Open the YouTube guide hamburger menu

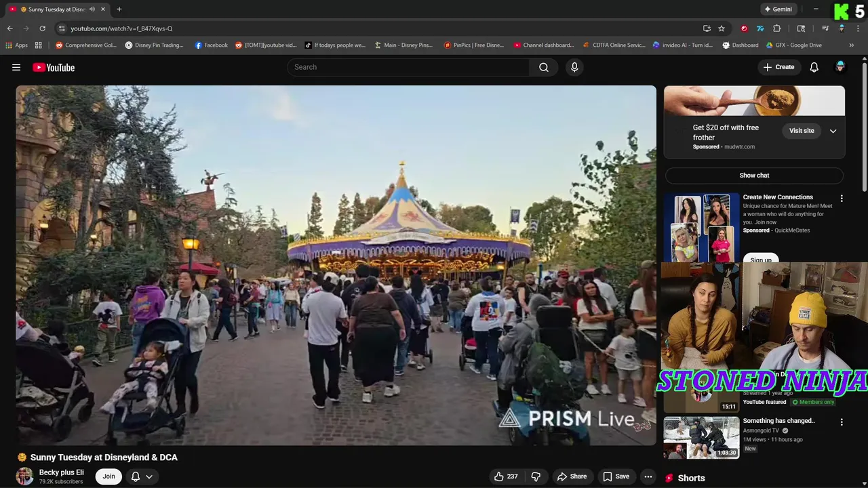pyautogui.click(x=16, y=67)
